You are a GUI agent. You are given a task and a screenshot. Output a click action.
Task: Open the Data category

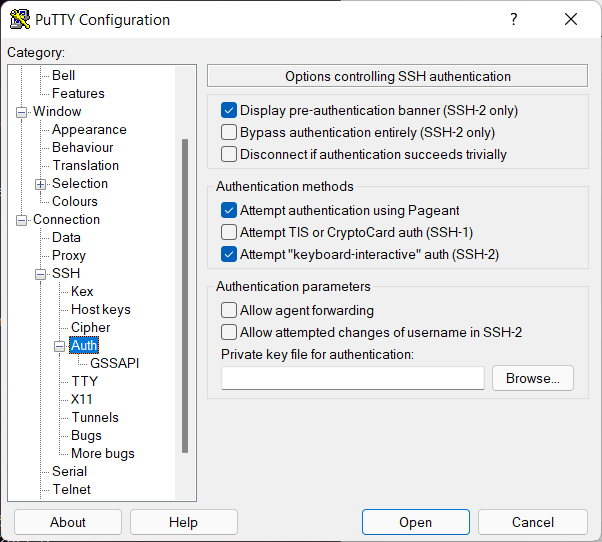coord(66,238)
